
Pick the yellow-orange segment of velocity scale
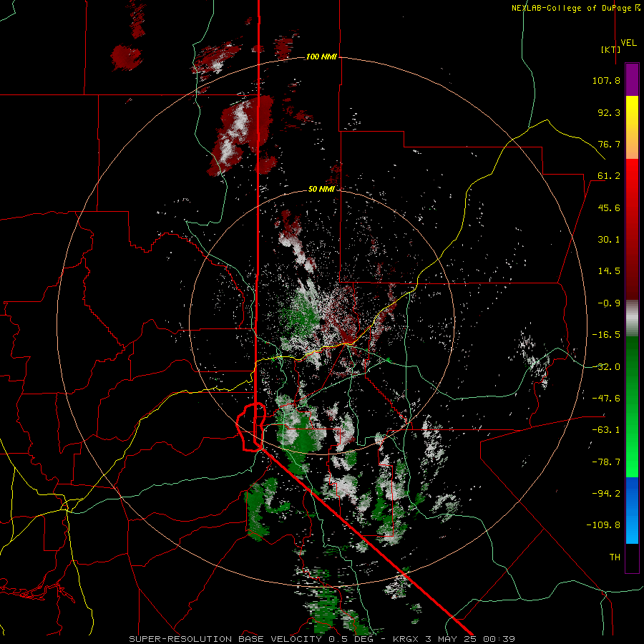632,127
